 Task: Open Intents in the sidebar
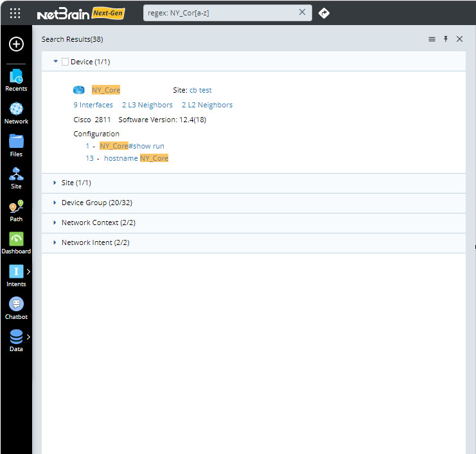pos(16,276)
